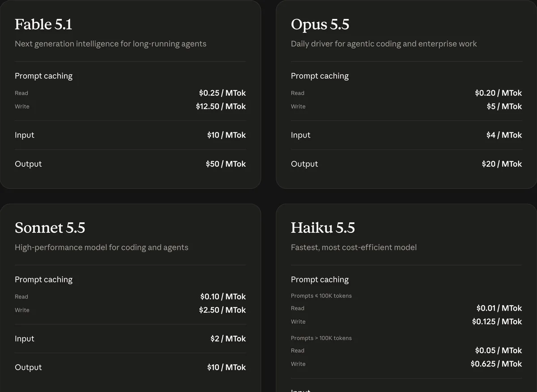Click the $0.10 / MTok cache read price
This screenshot has width=537, height=392.
click(223, 297)
